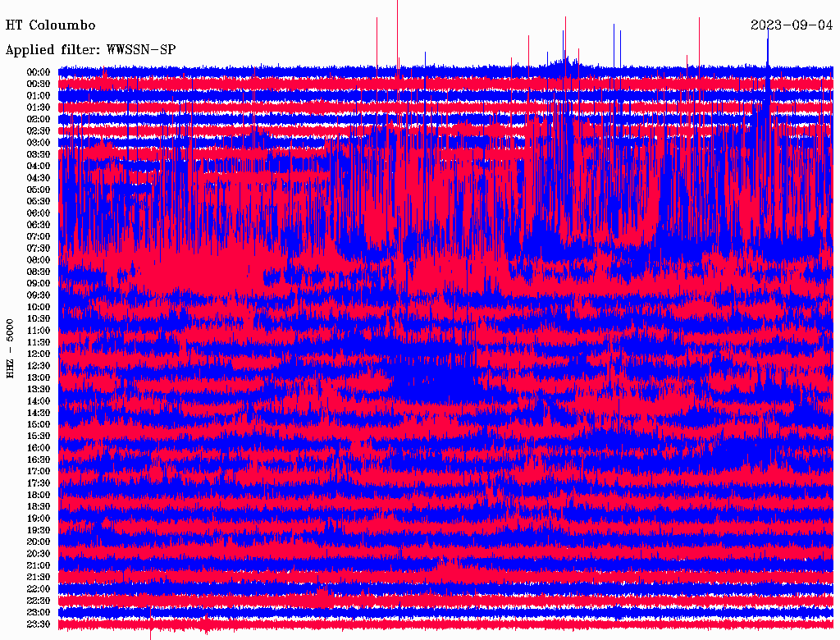Select the 09:00 time label
This screenshot has height=640, width=840.
[39, 284]
